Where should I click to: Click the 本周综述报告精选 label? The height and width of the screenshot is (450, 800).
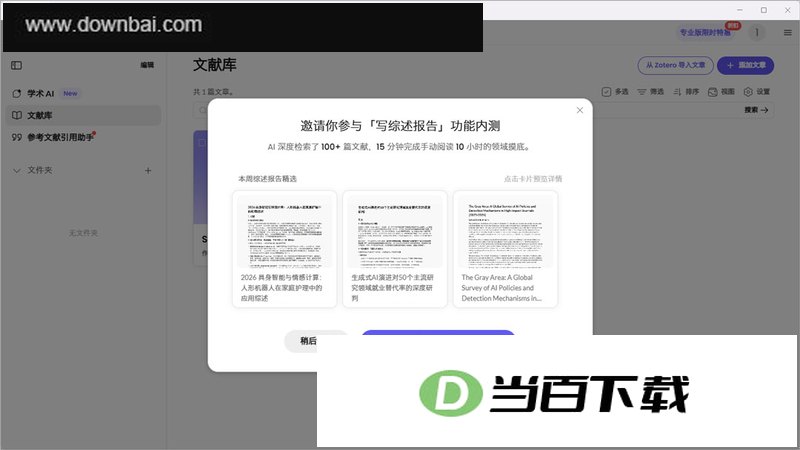coord(267,179)
